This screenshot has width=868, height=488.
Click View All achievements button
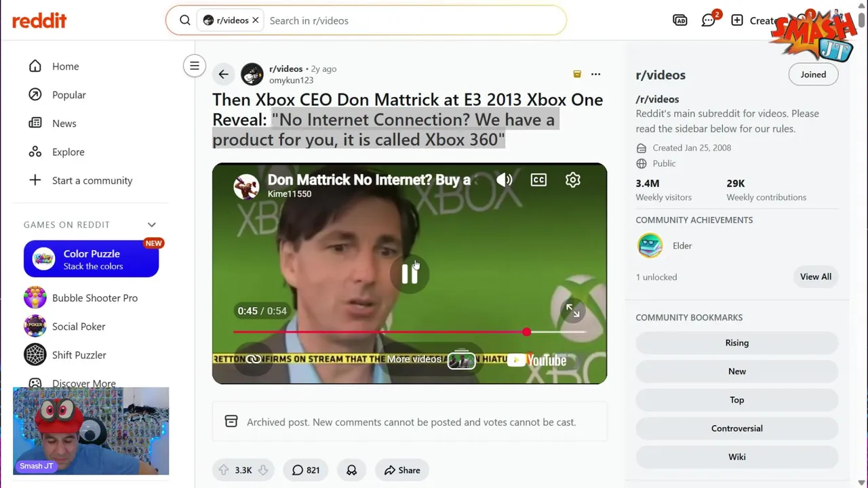(816, 277)
